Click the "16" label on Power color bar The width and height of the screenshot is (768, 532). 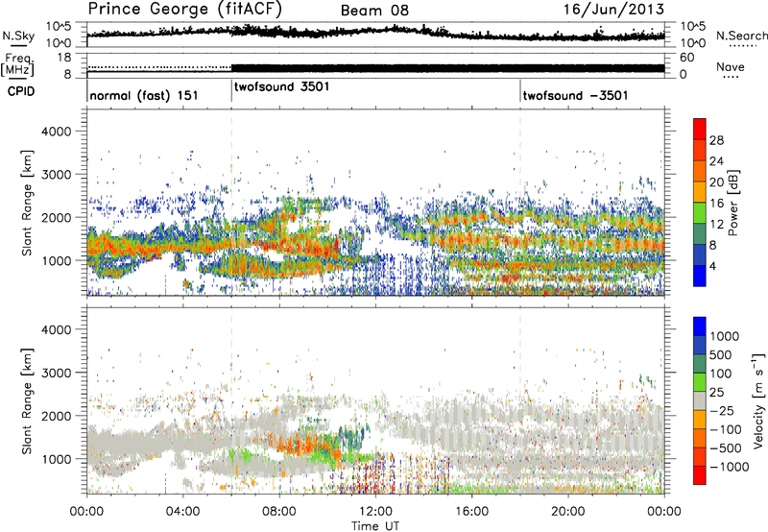coord(716,204)
